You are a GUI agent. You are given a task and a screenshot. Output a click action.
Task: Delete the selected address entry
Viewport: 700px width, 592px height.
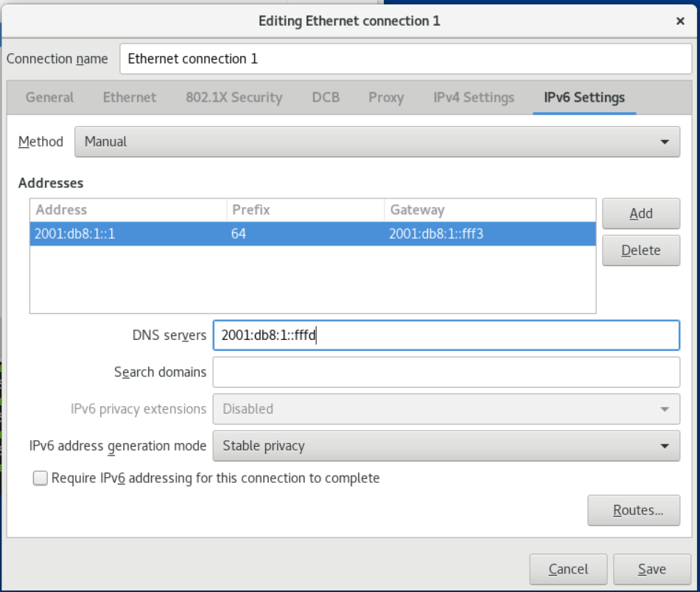click(x=640, y=251)
